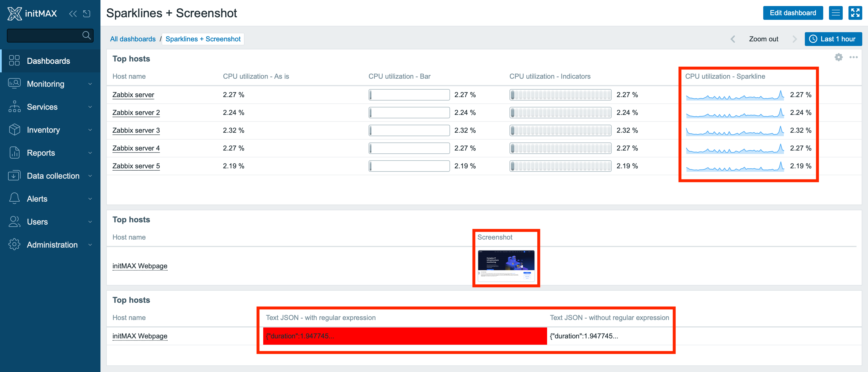Click the CPU bar for Zabbix server 5
Viewport: 868px width, 372px height.
click(409, 166)
